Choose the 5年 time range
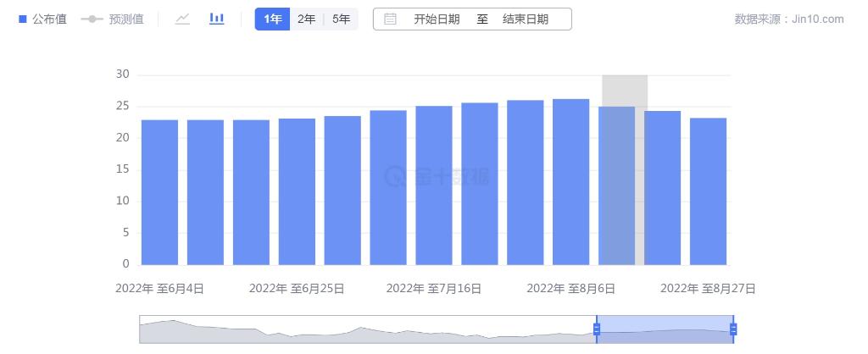The width and height of the screenshot is (868, 354). pyautogui.click(x=341, y=19)
